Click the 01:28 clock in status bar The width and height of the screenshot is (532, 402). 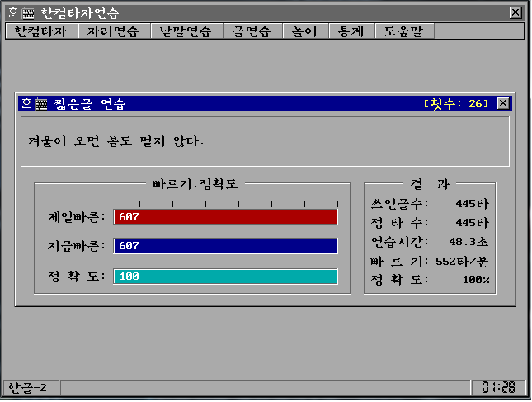(498, 387)
